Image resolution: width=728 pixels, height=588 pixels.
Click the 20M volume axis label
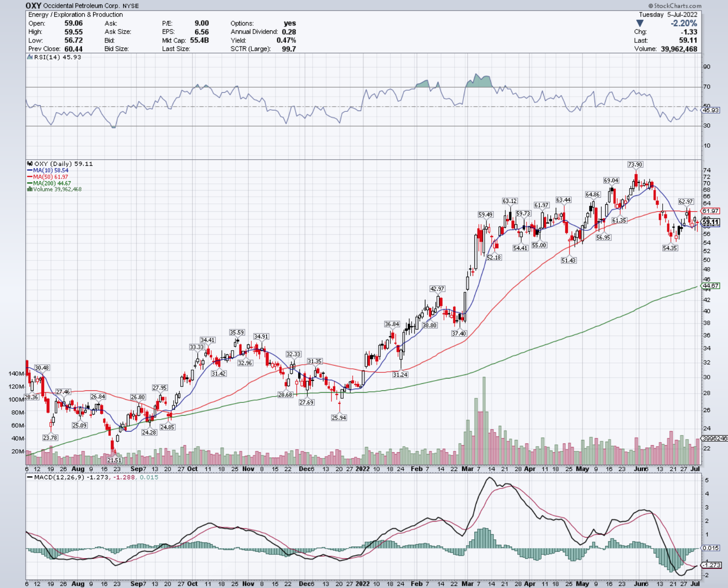(18, 451)
